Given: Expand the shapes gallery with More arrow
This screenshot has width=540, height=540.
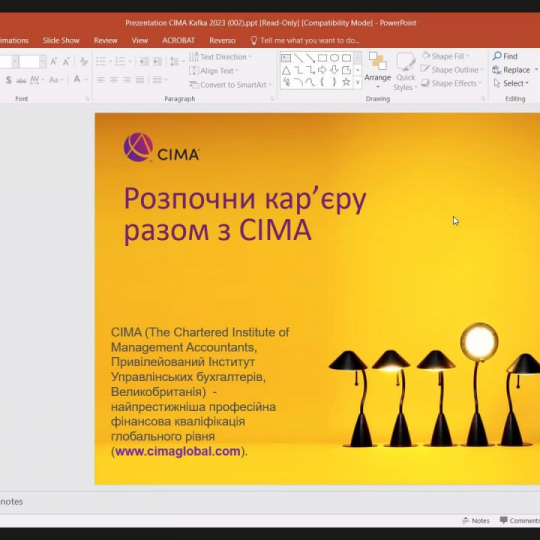Looking at the screenshot, I should 357,83.
